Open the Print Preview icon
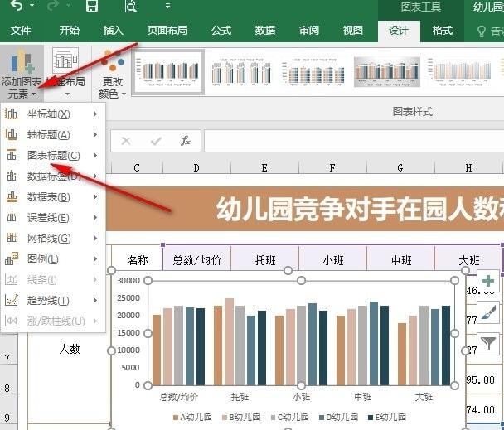The width and height of the screenshot is (504, 430). coord(131,6)
